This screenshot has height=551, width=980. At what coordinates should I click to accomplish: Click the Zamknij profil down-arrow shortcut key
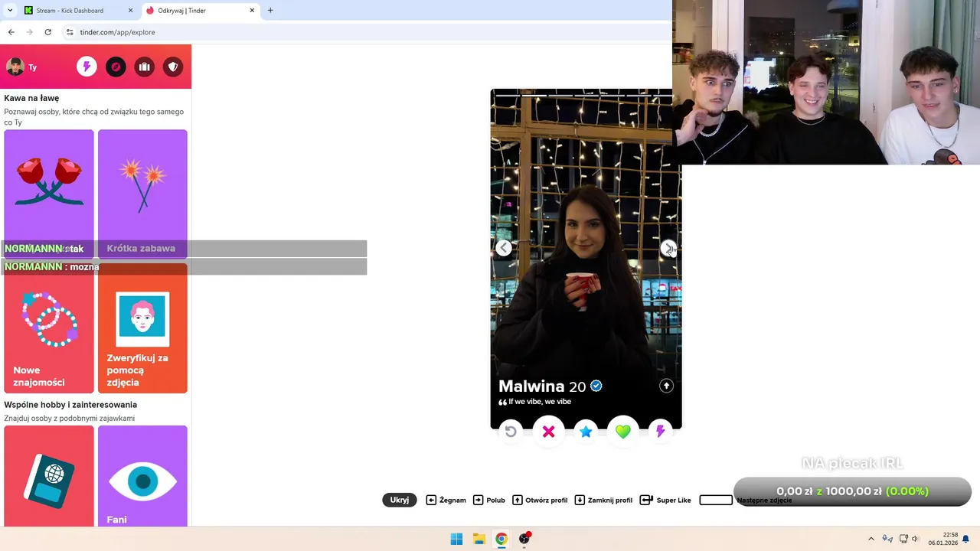pos(580,500)
